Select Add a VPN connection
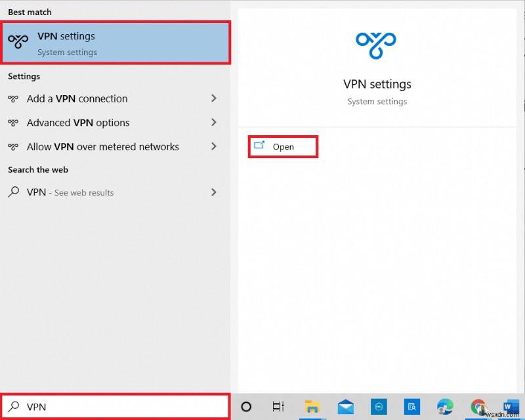This screenshot has height=420, width=525. (77, 99)
